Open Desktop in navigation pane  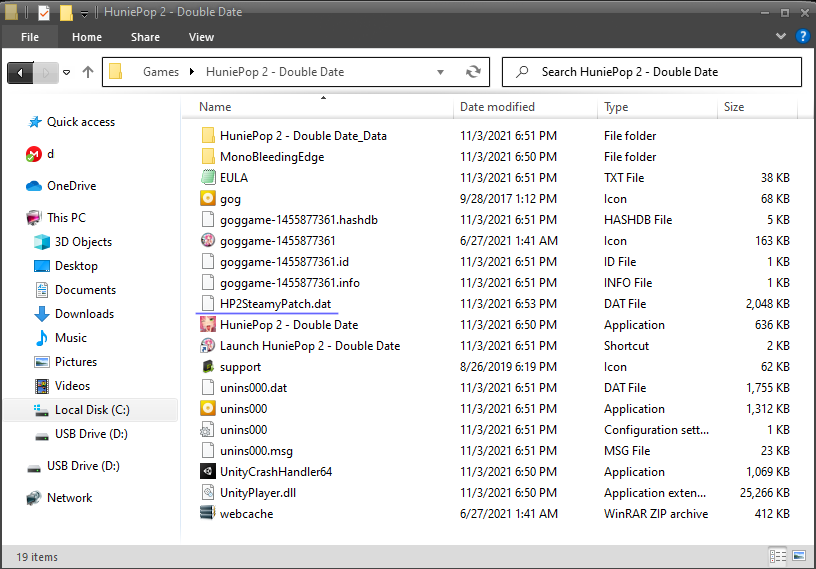[76, 265]
